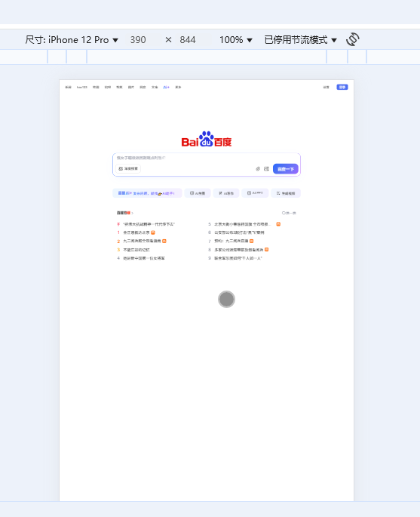Click the image search icon in search box
420x517 pixels.
[266, 169]
